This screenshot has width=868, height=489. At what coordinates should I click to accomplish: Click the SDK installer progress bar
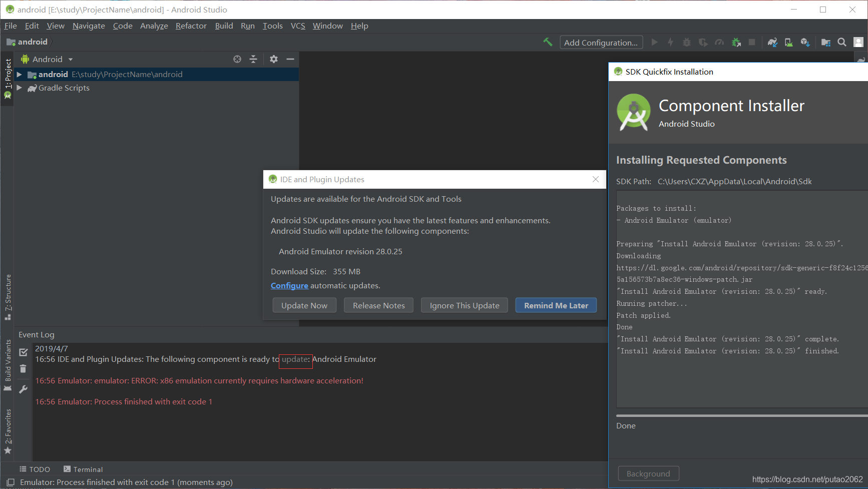(x=742, y=415)
